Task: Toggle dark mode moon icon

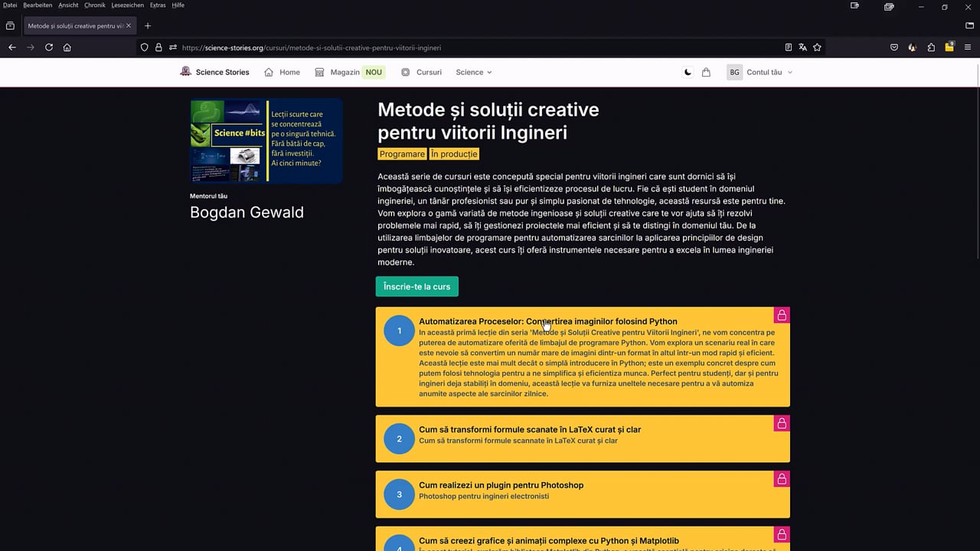Action: [x=688, y=72]
